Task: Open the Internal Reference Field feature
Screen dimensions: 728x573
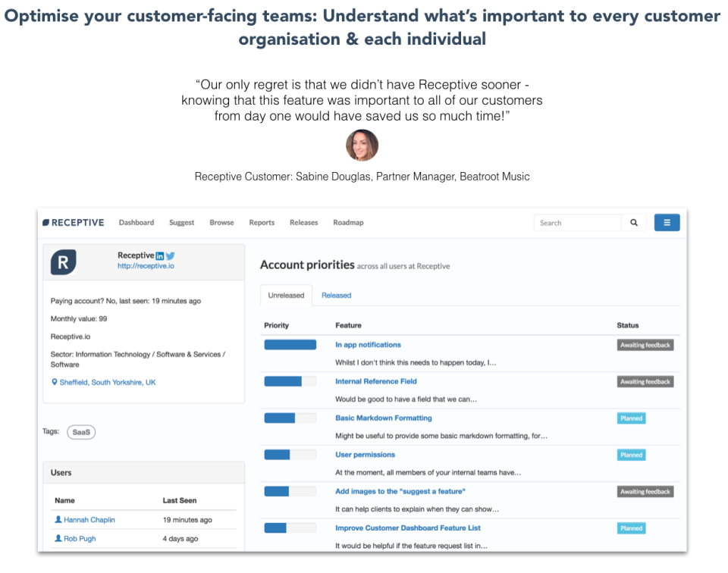Action: [376, 381]
